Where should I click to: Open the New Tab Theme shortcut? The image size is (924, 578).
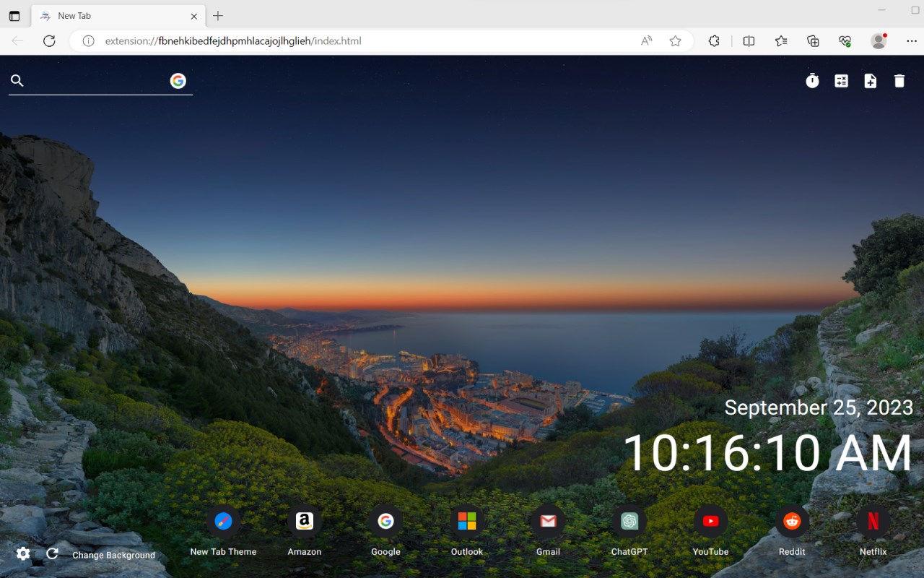click(x=223, y=531)
